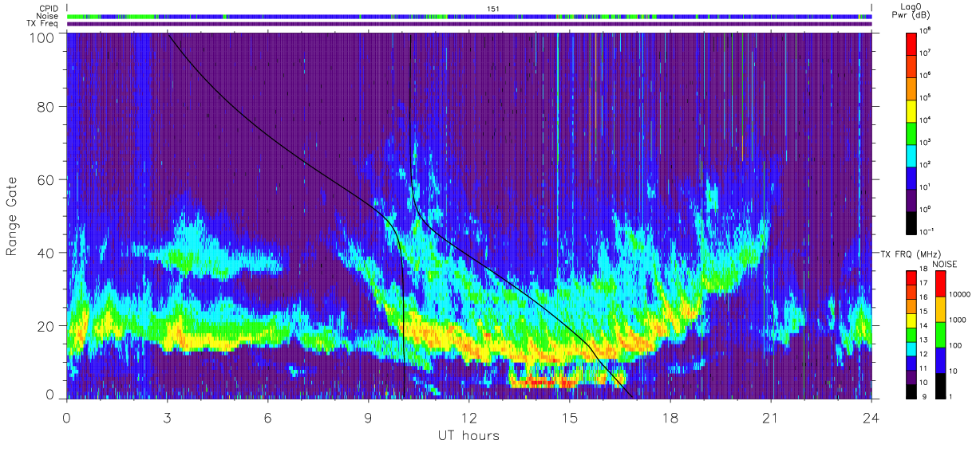Click the 9 tick label on the UT hours axis
980x452 pixels.
pyautogui.click(x=369, y=418)
